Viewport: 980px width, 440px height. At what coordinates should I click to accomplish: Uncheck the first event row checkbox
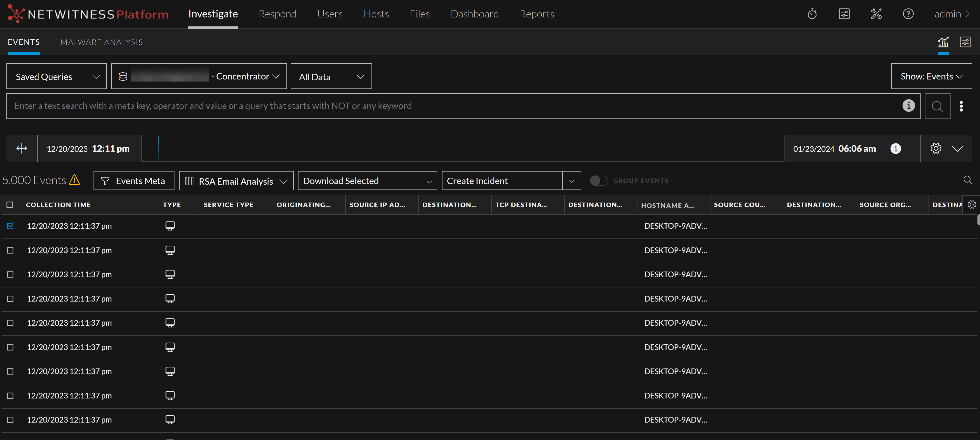coord(10,226)
